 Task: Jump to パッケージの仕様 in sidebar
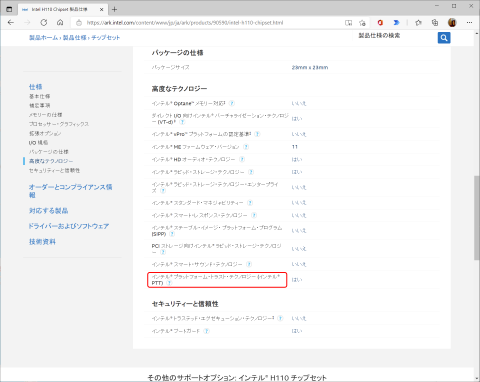(49, 152)
